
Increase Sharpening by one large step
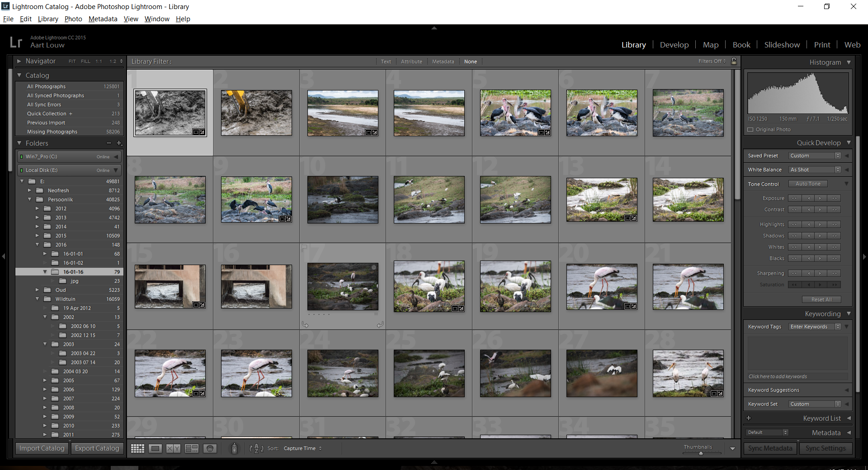835,273
